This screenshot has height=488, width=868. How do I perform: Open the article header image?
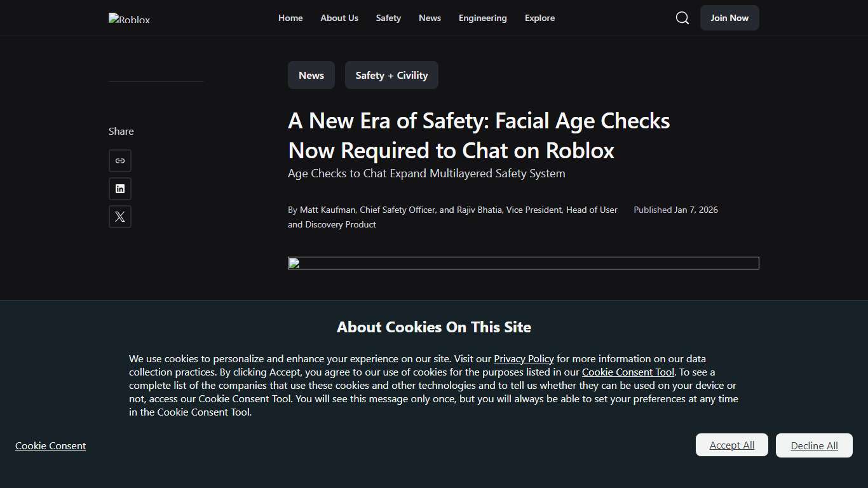click(x=523, y=263)
